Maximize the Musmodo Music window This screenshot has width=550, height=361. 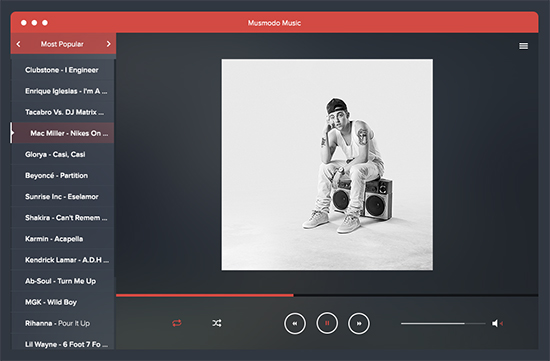click(45, 22)
